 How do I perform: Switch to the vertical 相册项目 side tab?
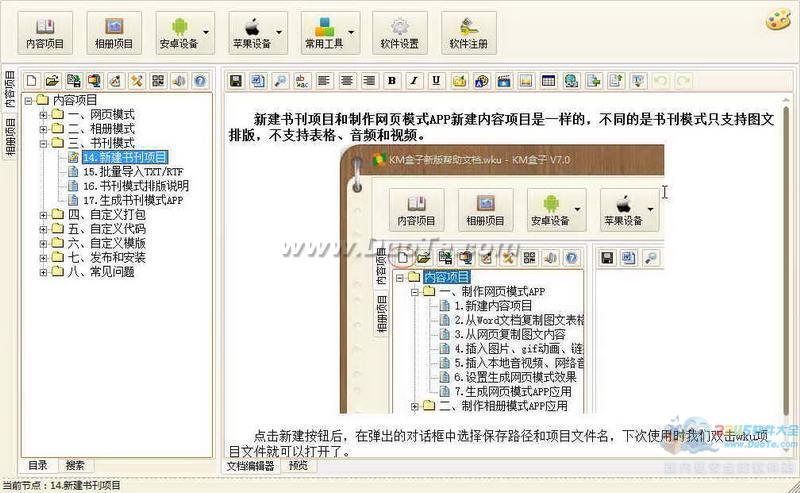point(10,137)
